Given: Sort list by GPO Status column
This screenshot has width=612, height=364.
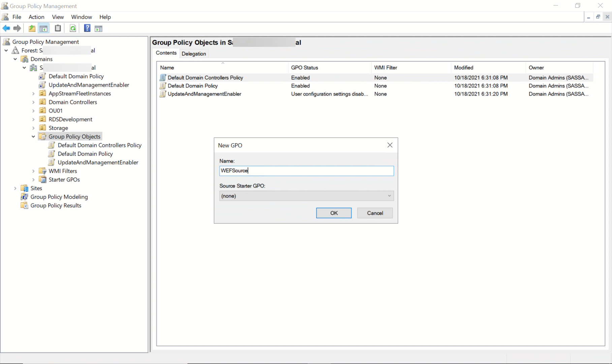Looking at the screenshot, I should (330, 67).
